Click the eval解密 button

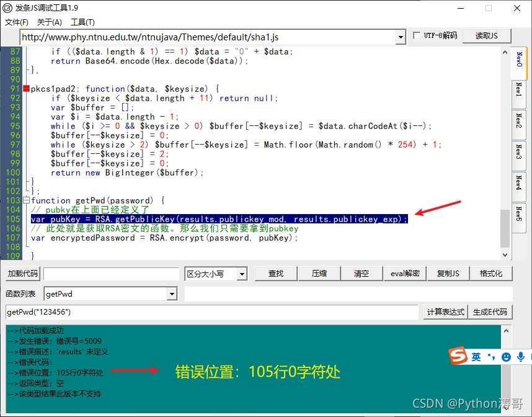(405, 274)
